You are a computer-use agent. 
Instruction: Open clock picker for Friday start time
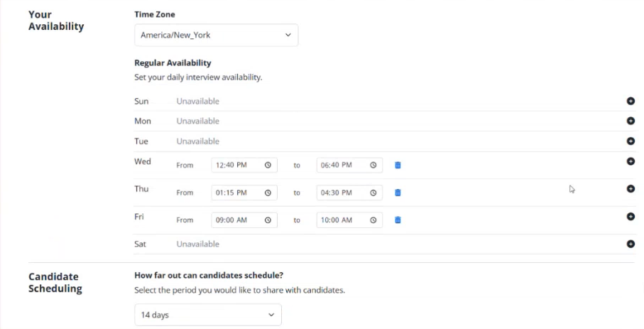pos(268,220)
